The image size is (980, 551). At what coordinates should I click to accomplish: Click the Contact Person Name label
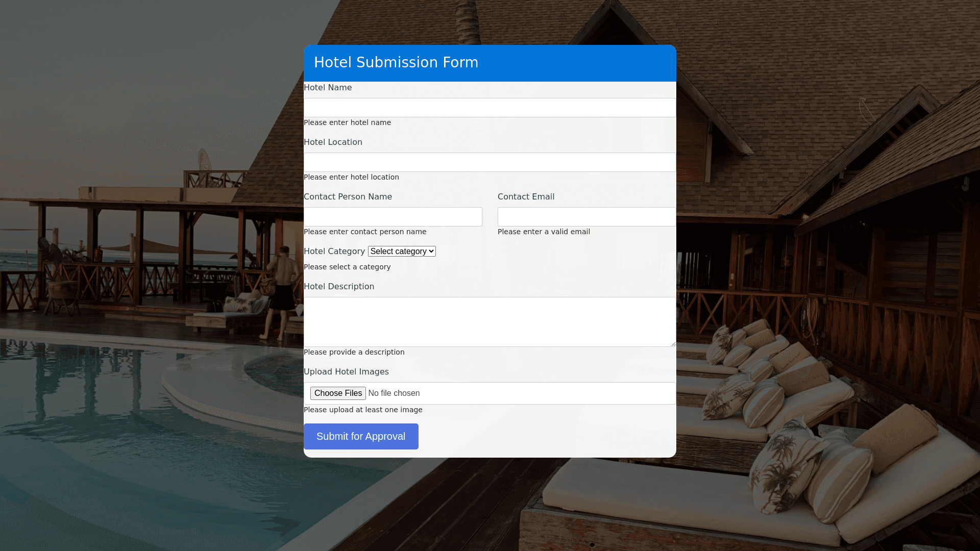tap(348, 197)
